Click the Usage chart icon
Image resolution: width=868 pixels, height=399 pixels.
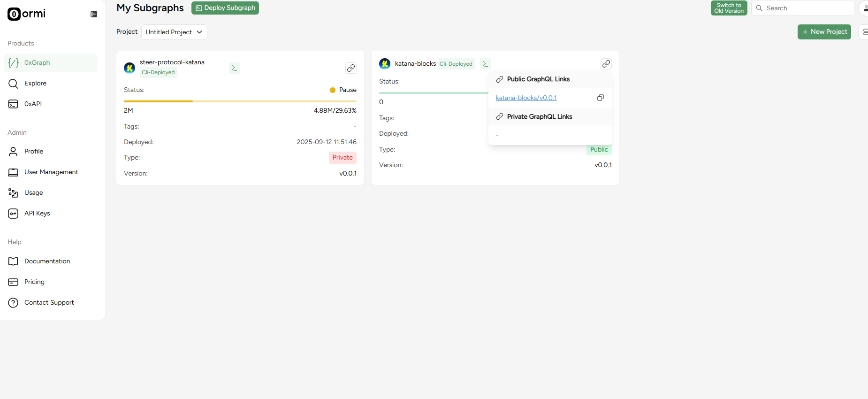(x=13, y=192)
